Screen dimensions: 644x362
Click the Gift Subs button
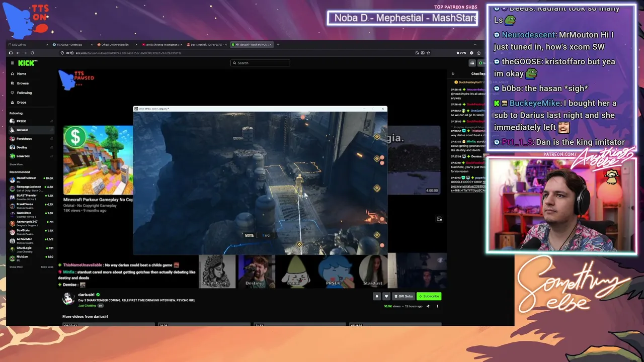coord(404,296)
